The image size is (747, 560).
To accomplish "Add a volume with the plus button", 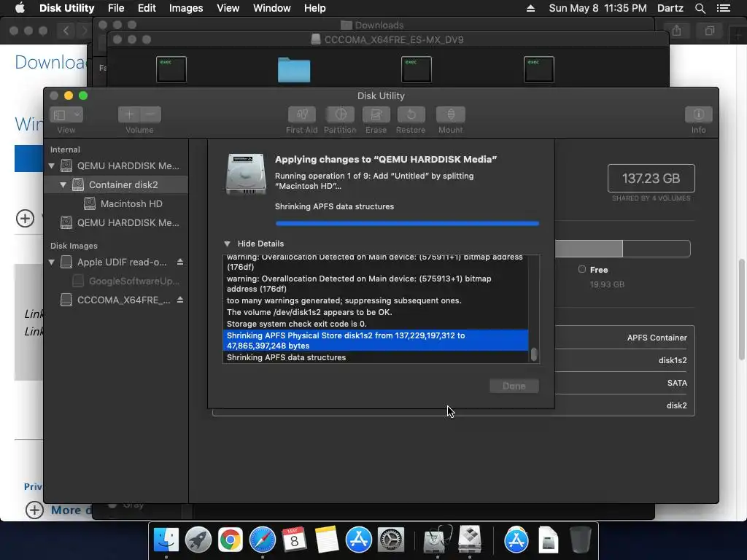I will [x=128, y=114].
